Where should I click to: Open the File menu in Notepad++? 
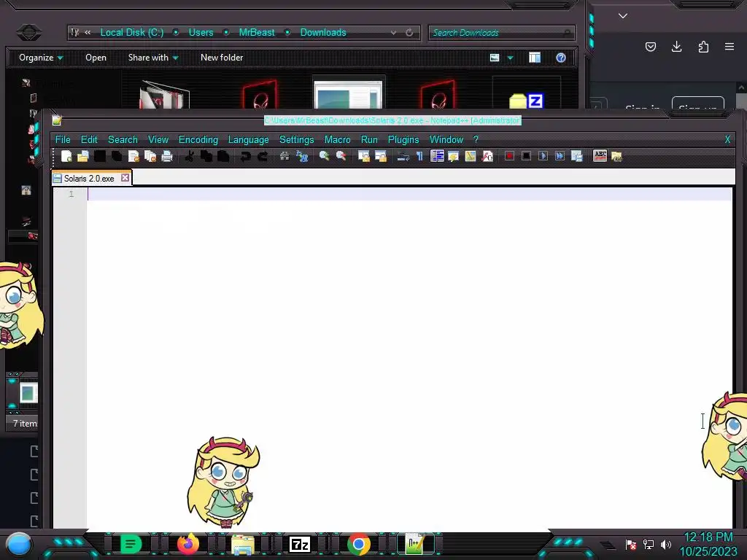63,139
